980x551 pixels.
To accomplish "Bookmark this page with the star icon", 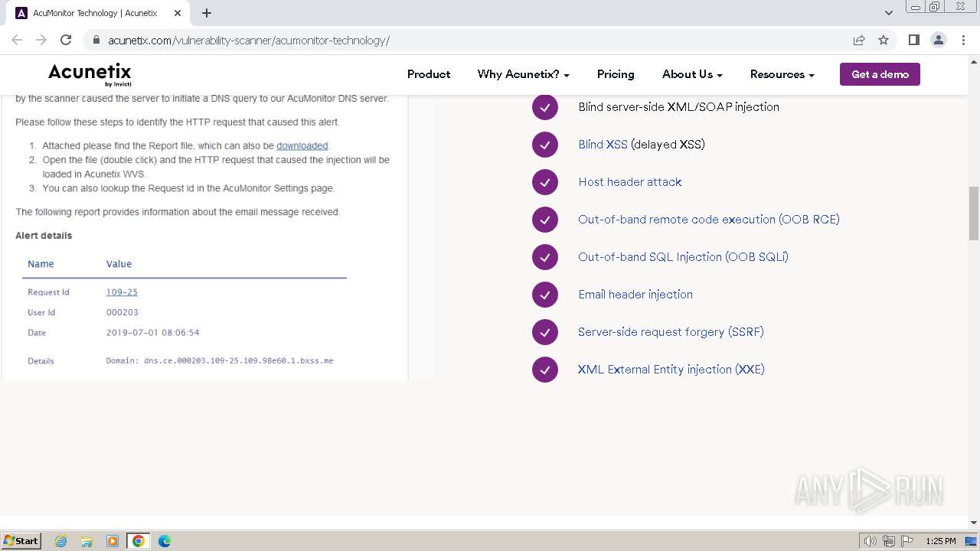I will [884, 40].
